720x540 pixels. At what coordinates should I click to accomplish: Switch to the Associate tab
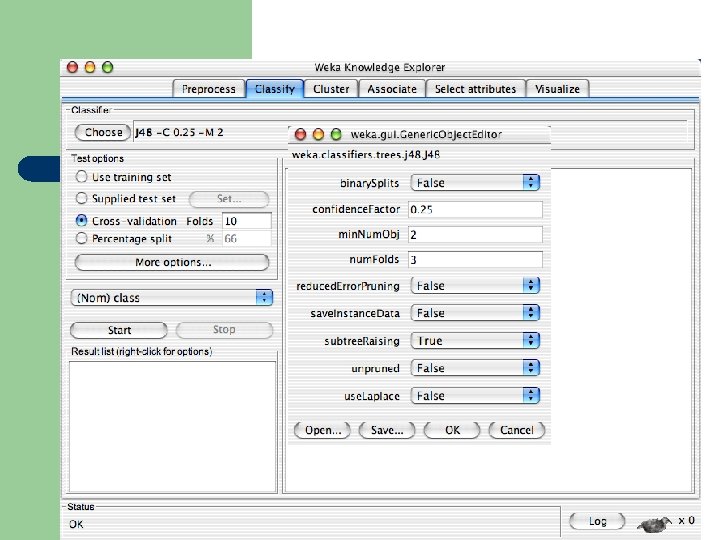pos(392,89)
